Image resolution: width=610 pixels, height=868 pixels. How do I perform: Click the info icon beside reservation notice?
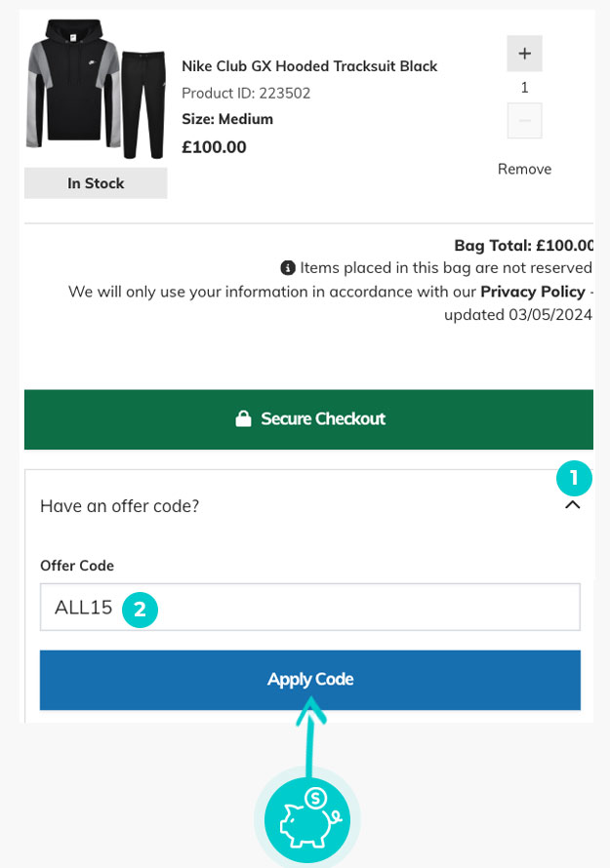(x=288, y=267)
